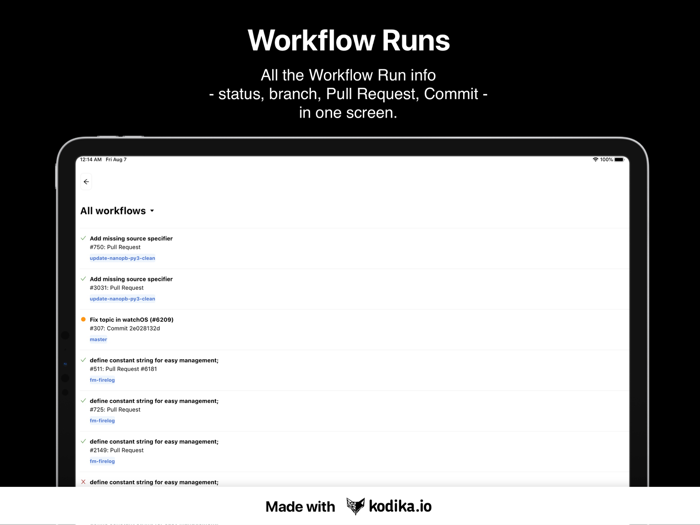The width and height of the screenshot is (700, 525).
Task: Select "define constant string" title above #725
Action: click(154, 401)
